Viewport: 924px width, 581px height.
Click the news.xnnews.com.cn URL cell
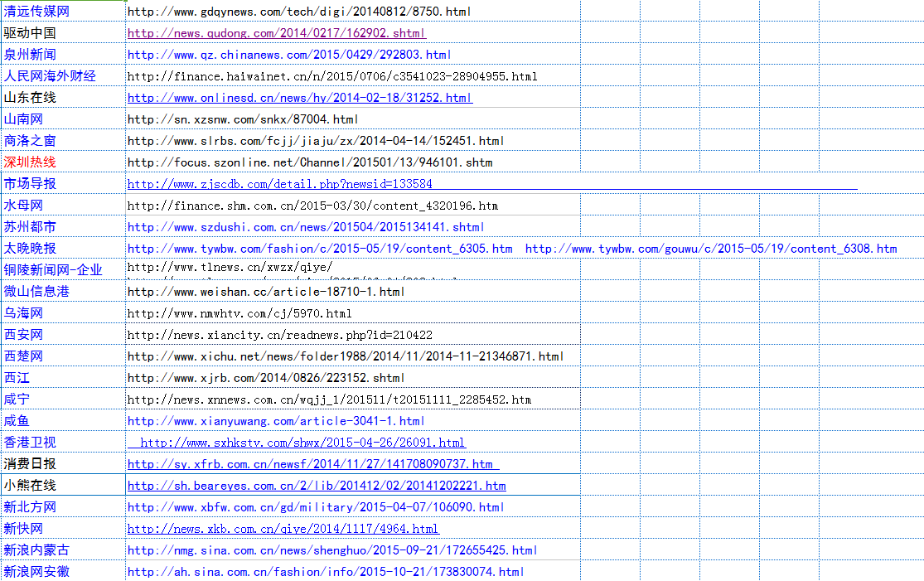(x=353, y=399)
